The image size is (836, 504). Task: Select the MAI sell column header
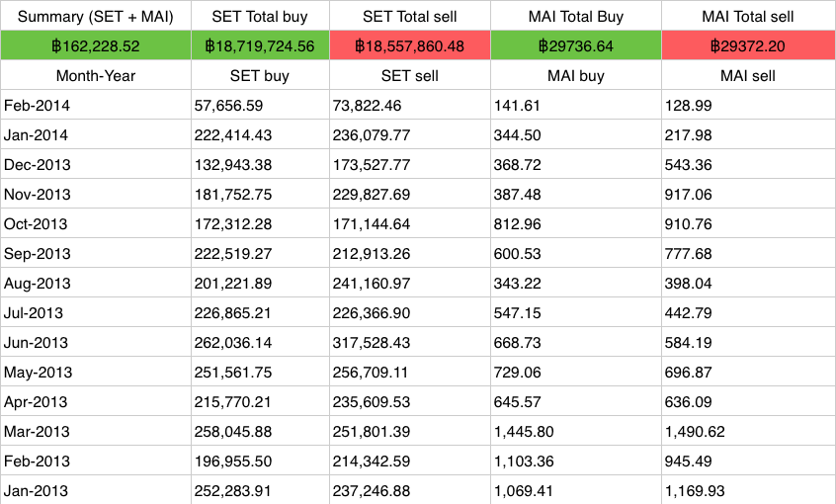[x=748, y=75]
